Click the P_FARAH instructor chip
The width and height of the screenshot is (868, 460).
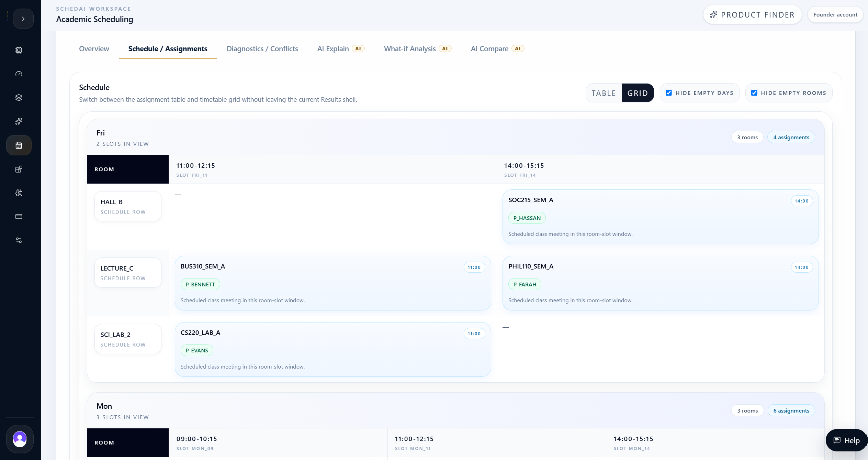[525, 284]
